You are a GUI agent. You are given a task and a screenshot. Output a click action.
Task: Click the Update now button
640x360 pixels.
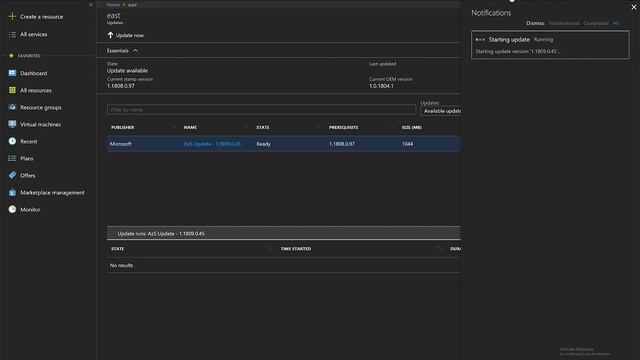point(126,36)
